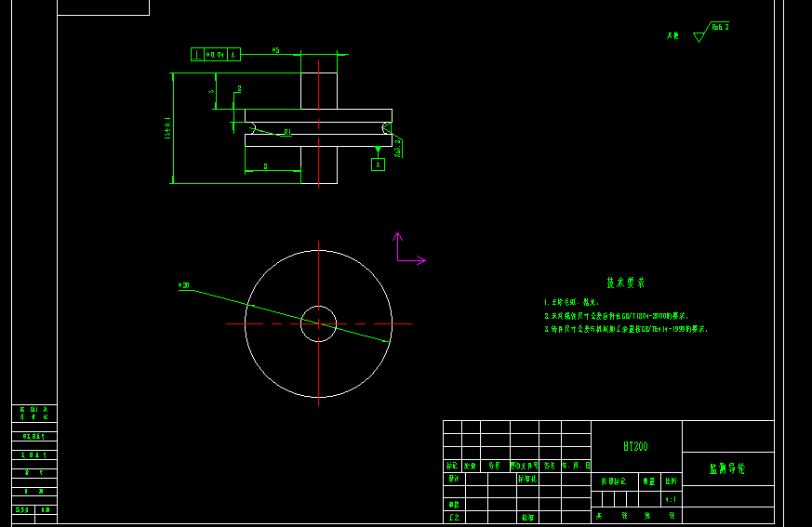This screenshot has height=527, width=812.
Task: Click the Ra3.2 roughness note near groove
Action: pos(398,148)
